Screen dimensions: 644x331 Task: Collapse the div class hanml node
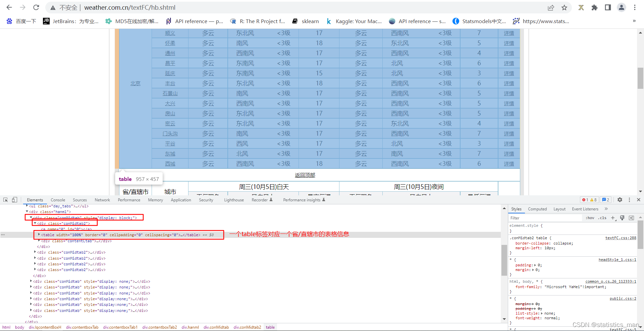pos(27,211)
